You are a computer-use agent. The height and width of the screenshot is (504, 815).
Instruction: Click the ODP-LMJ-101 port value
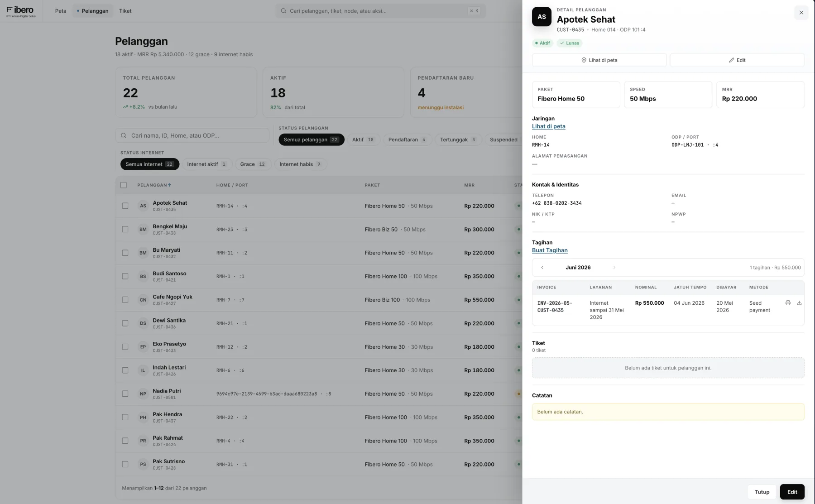pos(695,145)
